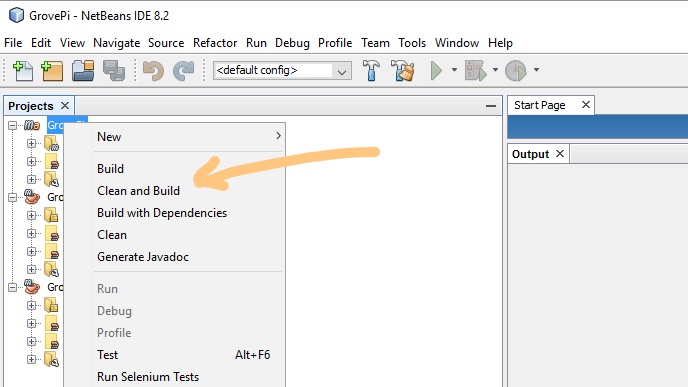Click the New File toolbar icon

tap(23, 71)
